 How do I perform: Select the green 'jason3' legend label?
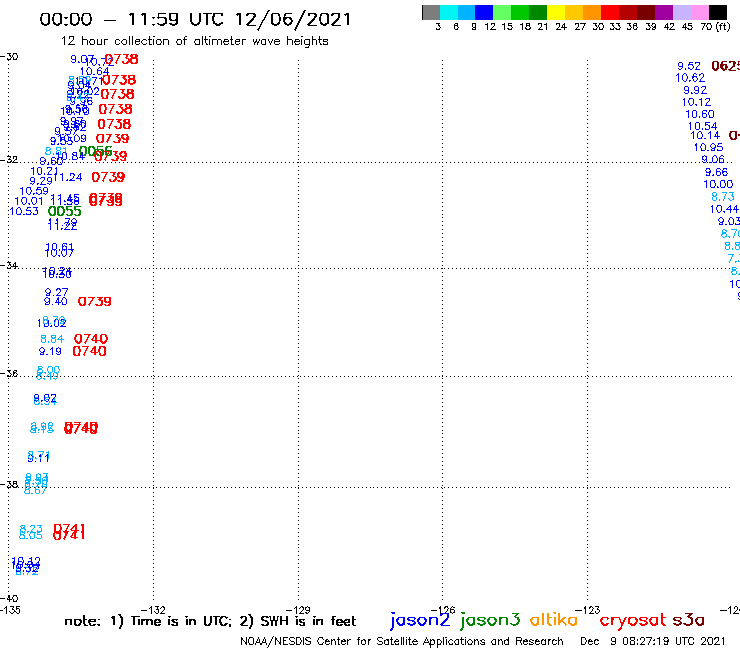point(490,620)
